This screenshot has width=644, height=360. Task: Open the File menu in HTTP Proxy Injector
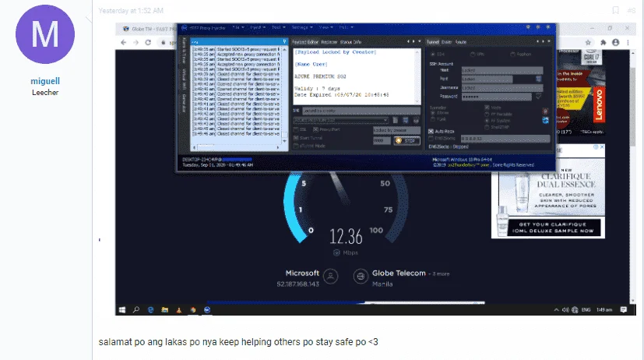238,27
